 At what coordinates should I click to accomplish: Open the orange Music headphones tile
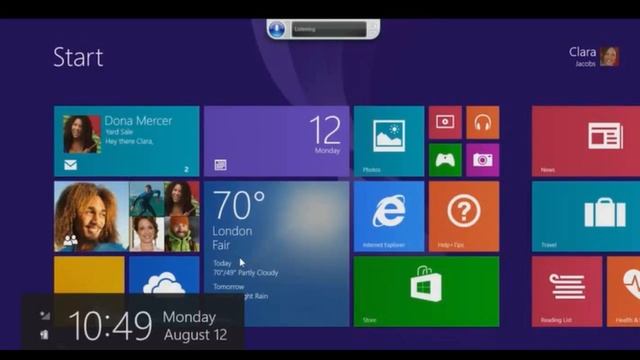click(x=483, y=122)
